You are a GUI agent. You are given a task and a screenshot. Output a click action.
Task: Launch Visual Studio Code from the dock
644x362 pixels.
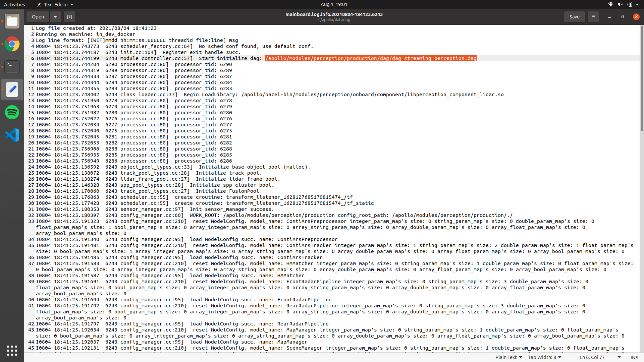click(x=12, y=135)
